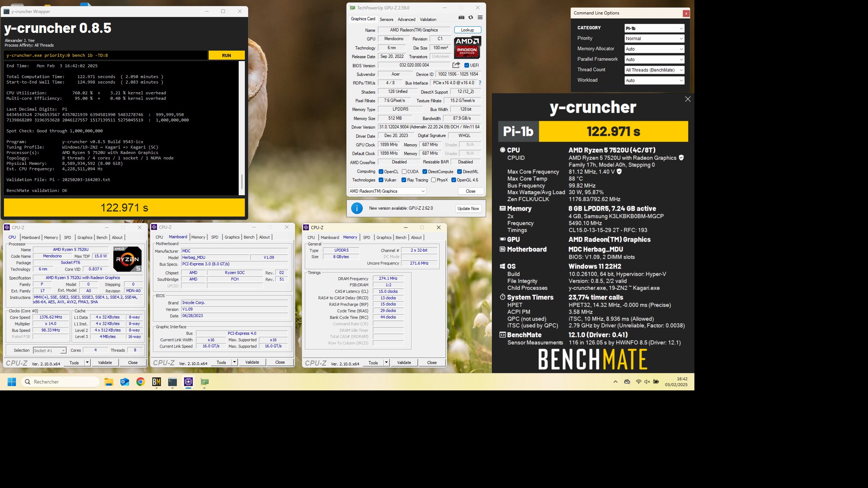Image resolution: width=868 pixels, height=488 pixels.
Task: Click the cloud sync tray icon
Action: click(x=627, y=382)
